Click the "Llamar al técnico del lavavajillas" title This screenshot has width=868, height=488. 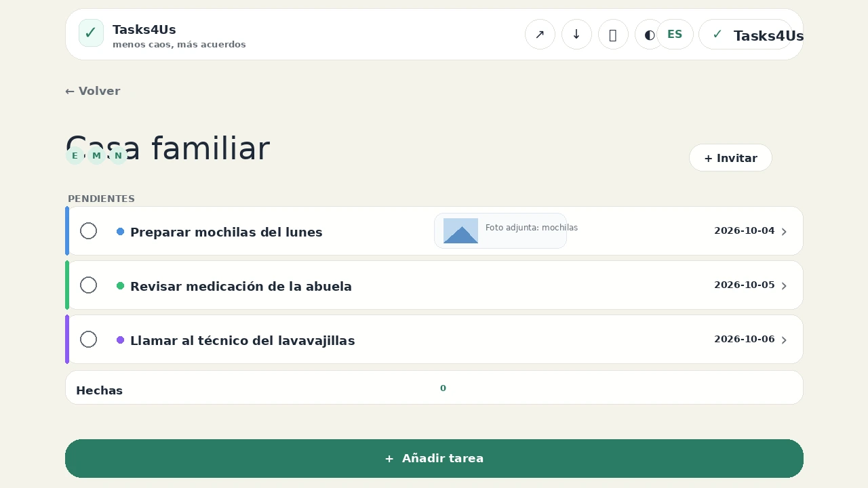point(243,341)
